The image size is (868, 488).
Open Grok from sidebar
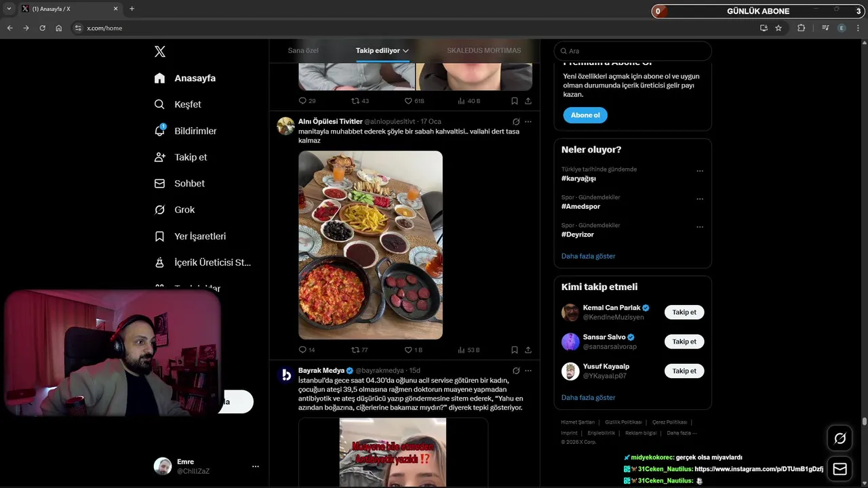point(174,210)
